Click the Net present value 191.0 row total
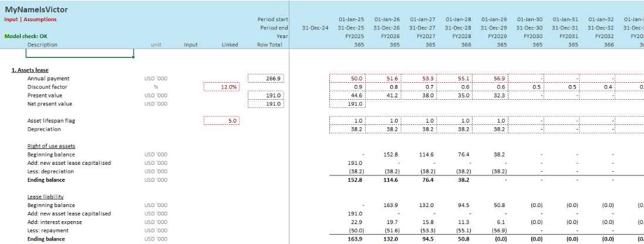This screenshot has width=644, height=244. [265, 104]
